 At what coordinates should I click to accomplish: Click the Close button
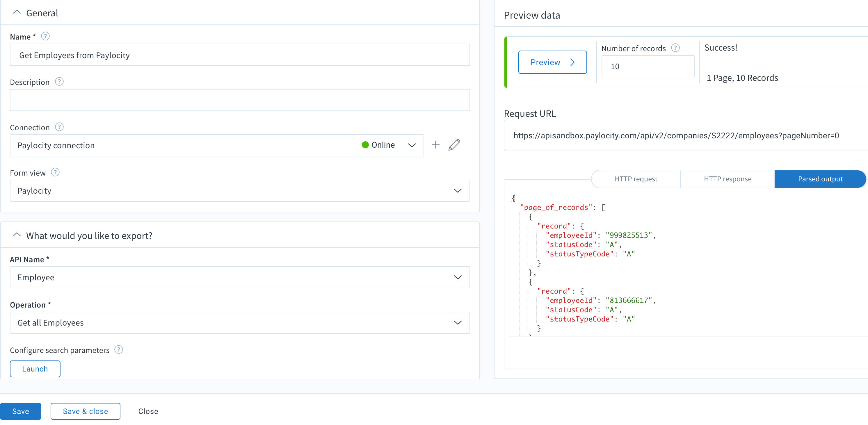(x=148, y=411)
